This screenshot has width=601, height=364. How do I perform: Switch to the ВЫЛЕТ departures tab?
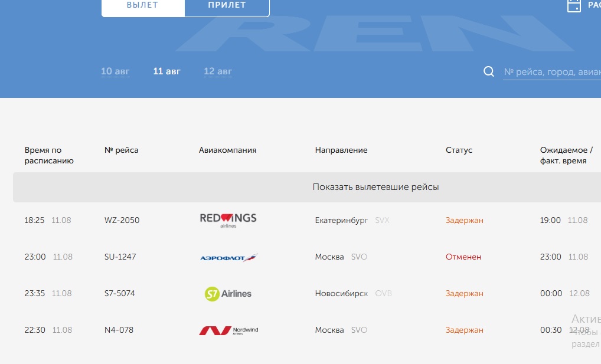click(x=143, y=5)
